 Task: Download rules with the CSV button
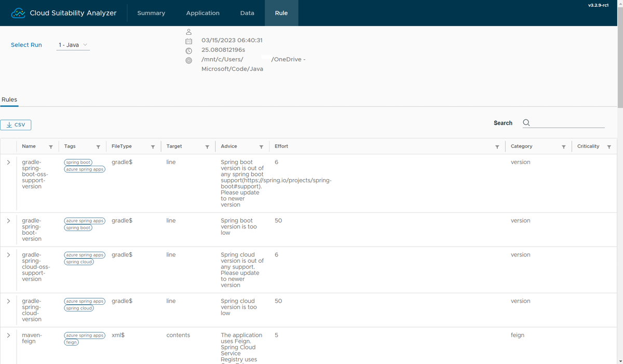coord(16,125)
